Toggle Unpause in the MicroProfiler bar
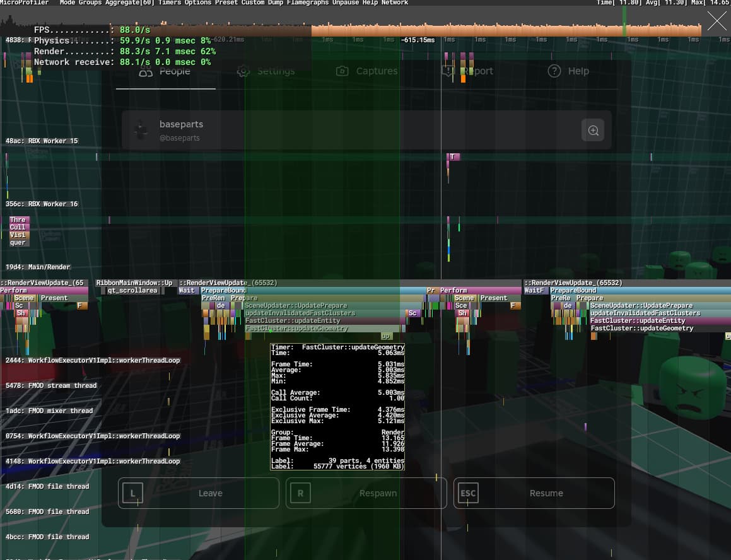Screen dimensions: 731x560 [x=346, y=3]
